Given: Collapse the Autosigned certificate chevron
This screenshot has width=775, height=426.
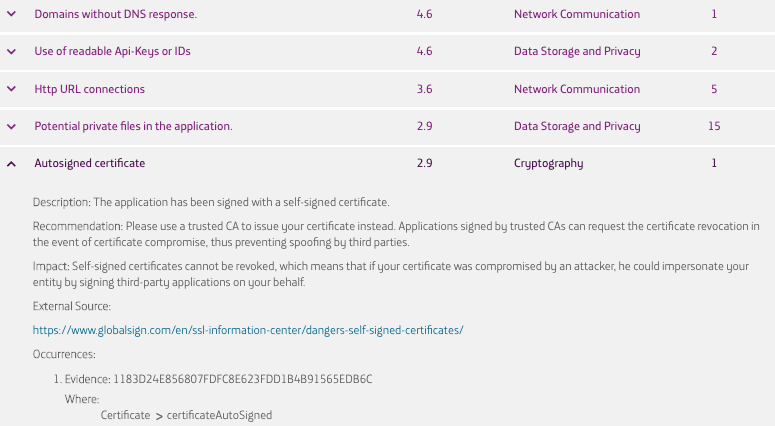Looking at the screenshot, I should 12,163.
